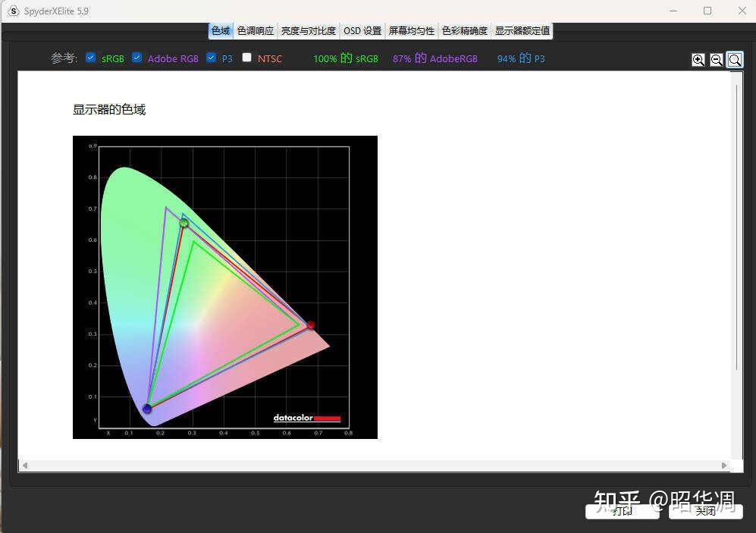Open the 显示器额定值 tab
The width and height of the screenshot is (756, 533).
[x=522, y=31]
